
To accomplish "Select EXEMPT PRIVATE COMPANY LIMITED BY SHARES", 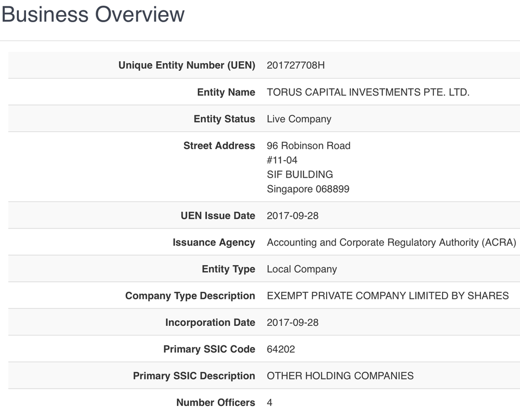I will (388, 296).
